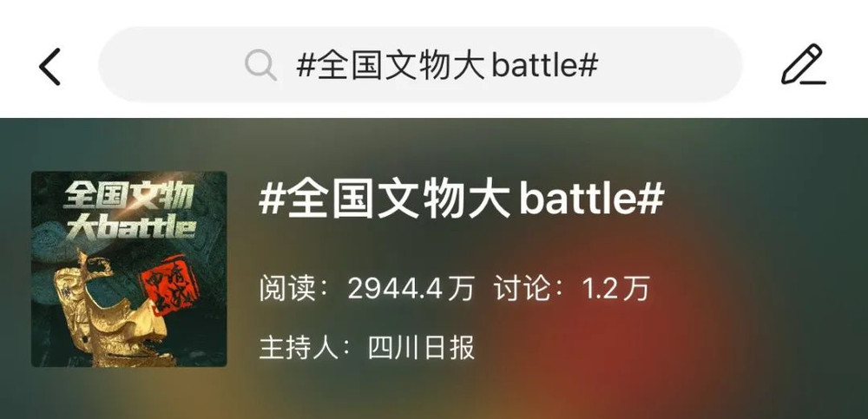Open the topic cover thumbnail image
Screen dimensions: 868x419
point(129,269)
